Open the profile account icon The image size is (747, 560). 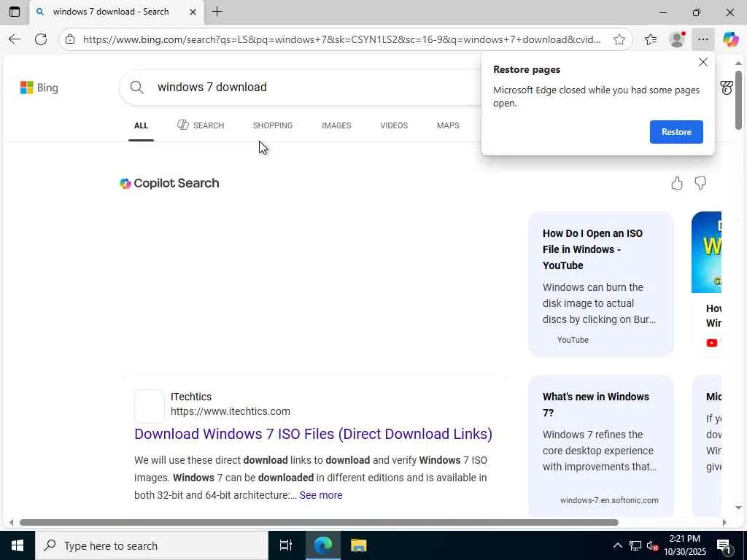tap(677, 39)
